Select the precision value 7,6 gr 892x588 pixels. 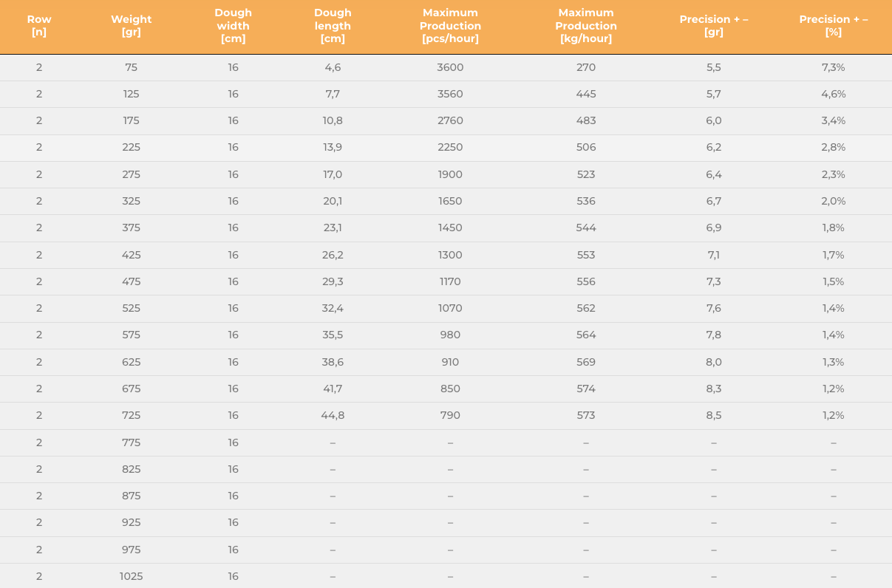coord(714,308)
